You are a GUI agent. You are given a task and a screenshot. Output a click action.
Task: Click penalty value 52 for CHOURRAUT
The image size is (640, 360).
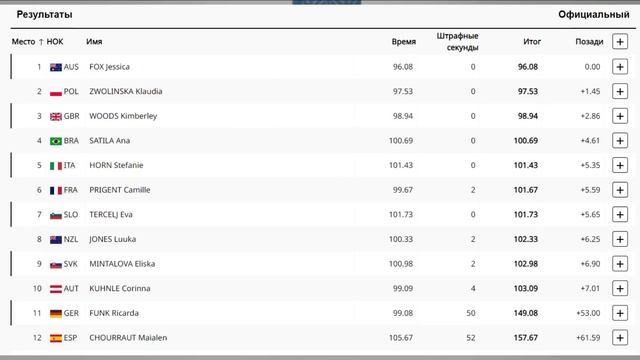(471, 338)
